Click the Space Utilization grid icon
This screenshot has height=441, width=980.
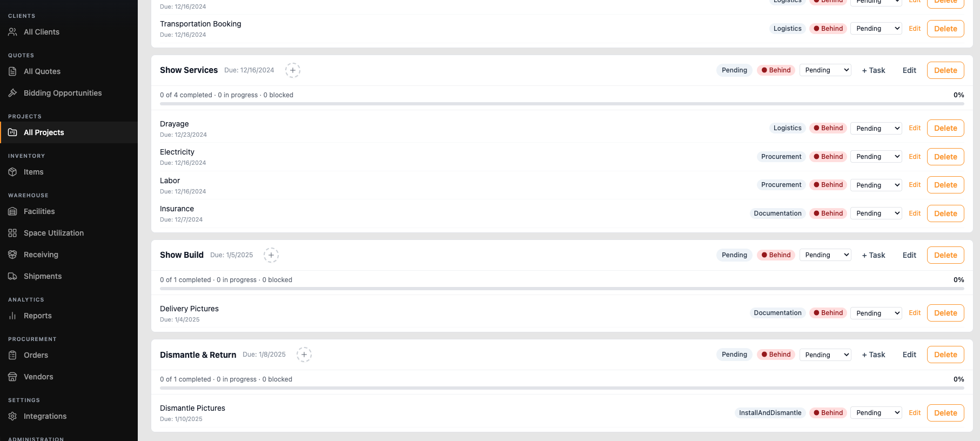click(12, 233)
